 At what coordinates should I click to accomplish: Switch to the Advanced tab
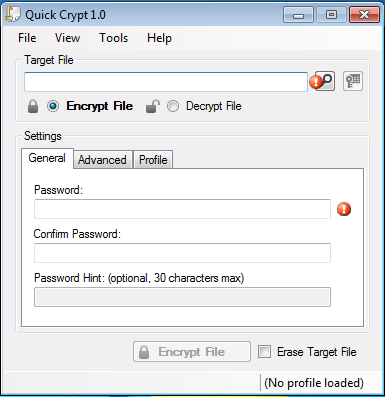[102, 160]
